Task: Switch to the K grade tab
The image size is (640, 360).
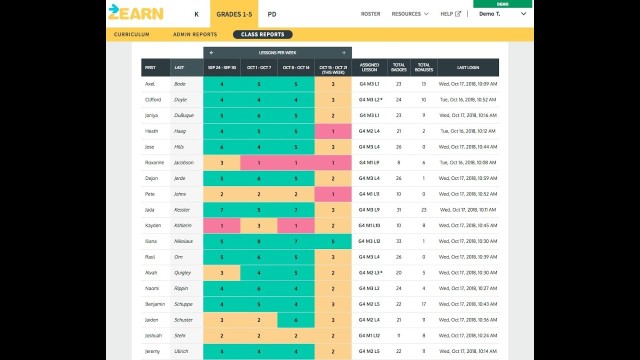Action: 196,14
